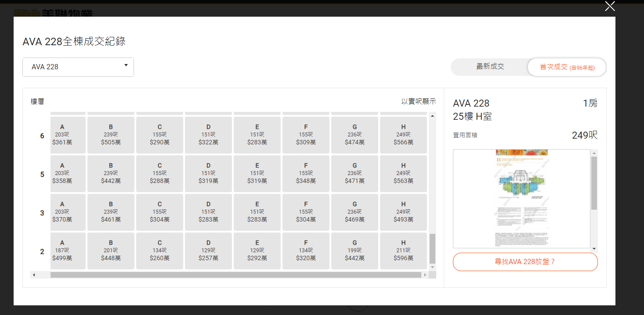Image resolution: width=644 pixels, height=315 pixels.
Task: Select floor 5 unit B $442萬
Action: tap(111, 174)
